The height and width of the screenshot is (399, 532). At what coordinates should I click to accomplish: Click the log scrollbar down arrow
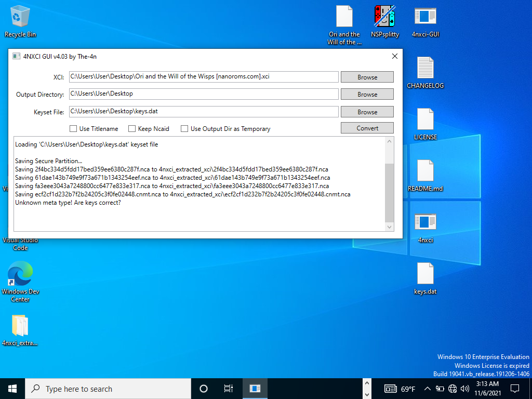[x=390, y=227]
